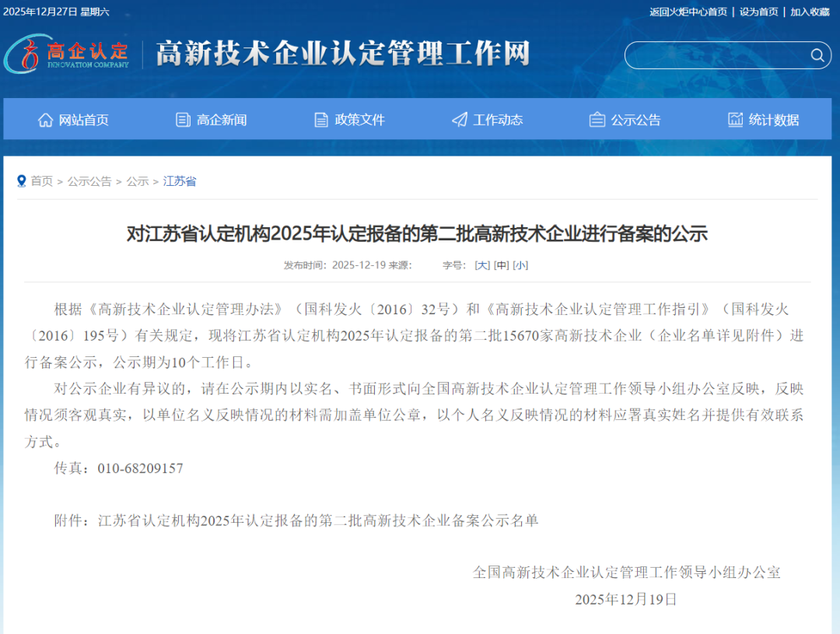Set font size to large [大]

(x=482, y=265)
